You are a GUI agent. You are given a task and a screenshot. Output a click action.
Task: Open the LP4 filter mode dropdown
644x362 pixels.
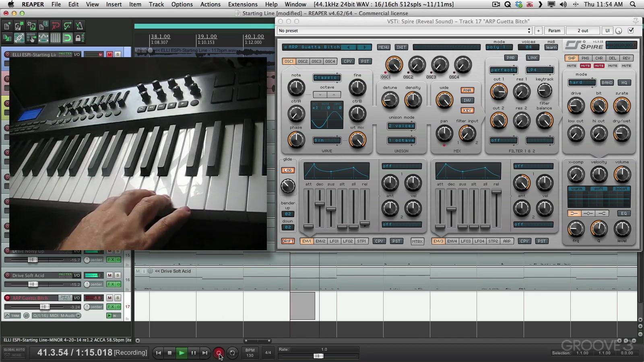[x=540, y=70]
